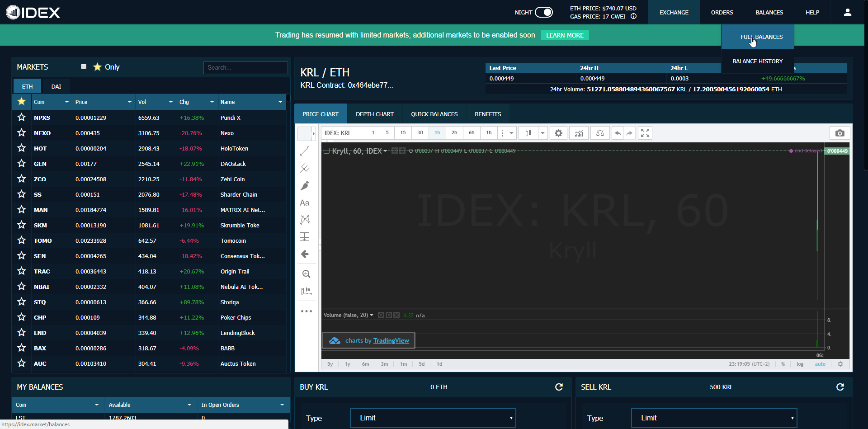This screenshot has height=429, width=868.
Task: Check the star Only favorites checkbox
Action: click(x=84, y=66)
